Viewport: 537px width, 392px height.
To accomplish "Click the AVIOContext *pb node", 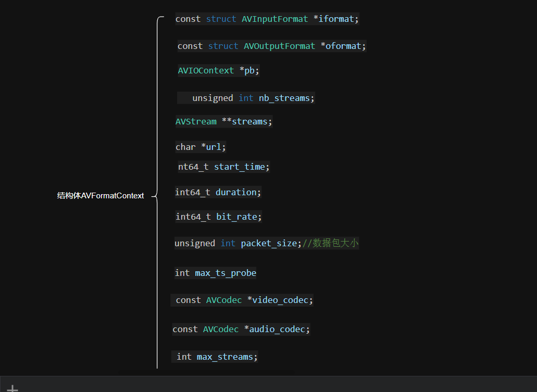I will [219, 70].
